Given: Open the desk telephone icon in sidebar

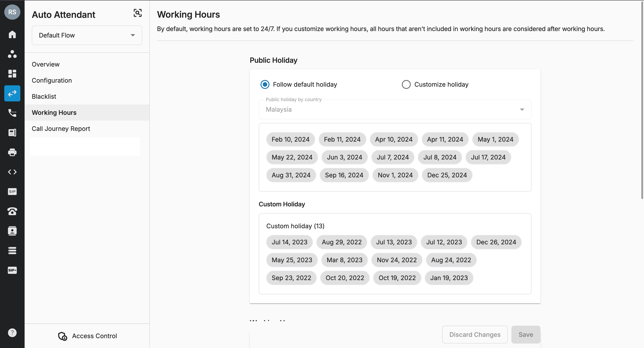Looking at the screenshot, I should [12, 211].
